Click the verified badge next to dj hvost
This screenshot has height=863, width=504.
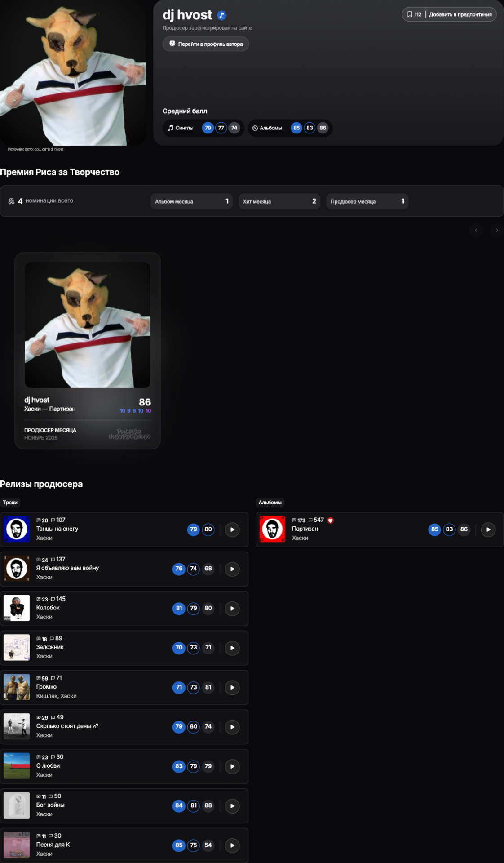pyautogui.click(x=221, y=15)
